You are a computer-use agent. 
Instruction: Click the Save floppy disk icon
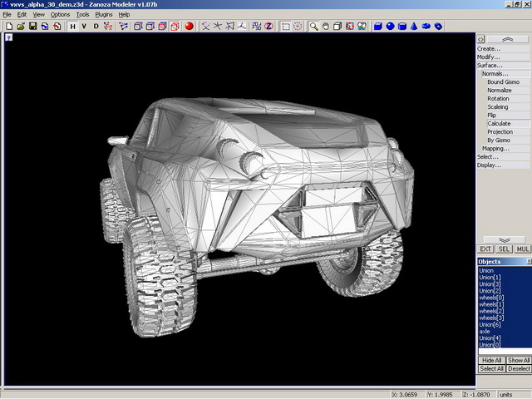(x=32, y=26)
